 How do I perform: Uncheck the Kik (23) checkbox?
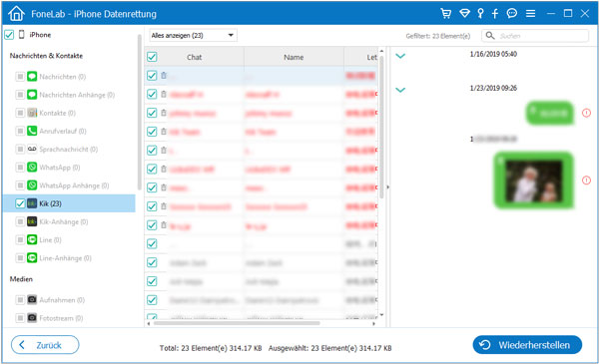pyautogui.click(x=20, y=203)
